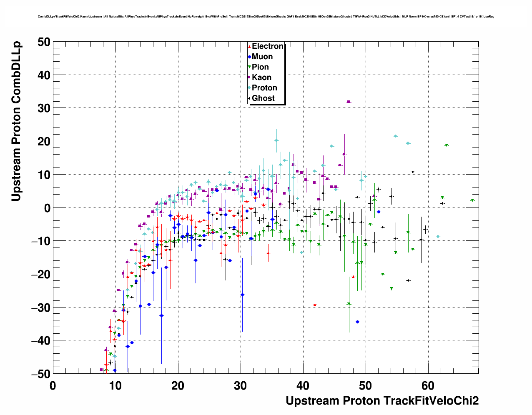Image resolution: width=532 pixels, height=415 pixels.
Task: Click the 20 tick label on y-axis
Action: [x=44, y=141]
